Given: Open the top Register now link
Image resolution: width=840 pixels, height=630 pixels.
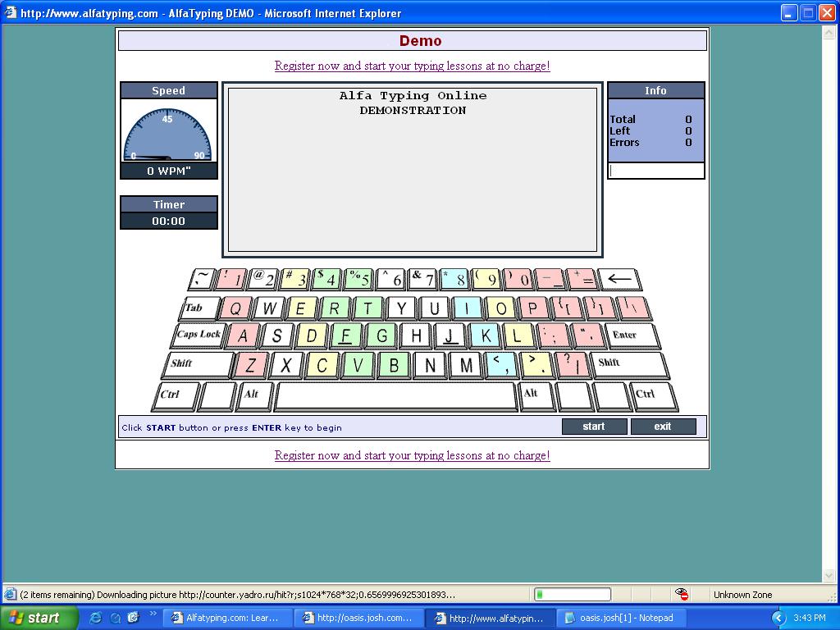Looking at the screenshot, I should point(412,66).
